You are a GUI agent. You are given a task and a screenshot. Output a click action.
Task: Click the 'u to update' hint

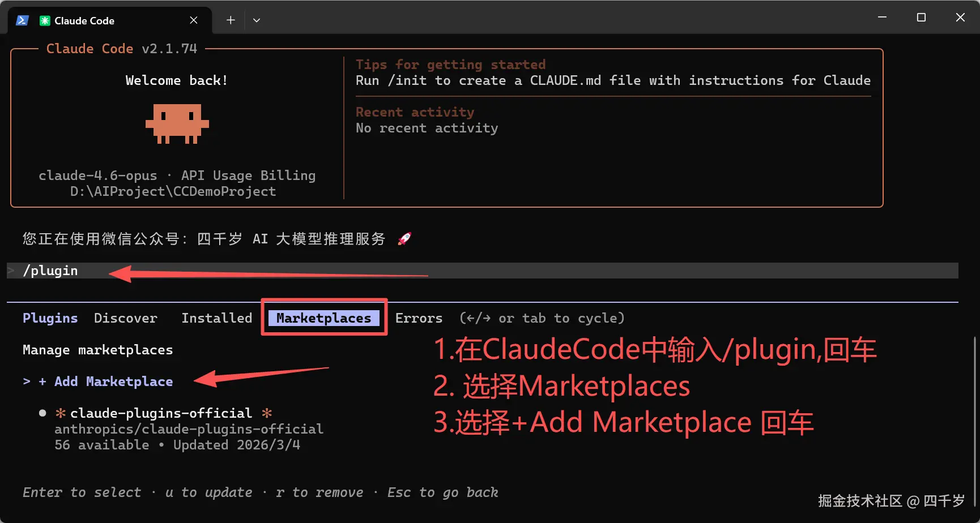click(x=209, y=492)
